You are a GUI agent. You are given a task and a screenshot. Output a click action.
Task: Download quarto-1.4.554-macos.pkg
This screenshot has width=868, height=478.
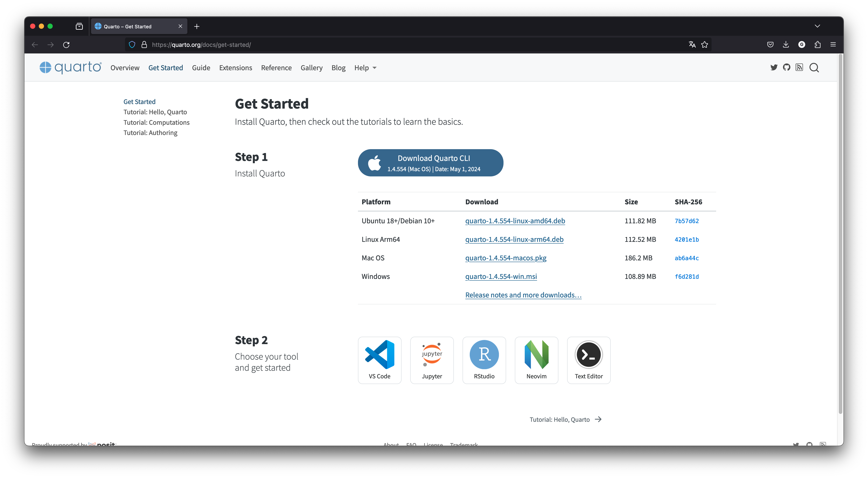pos(505,258)
